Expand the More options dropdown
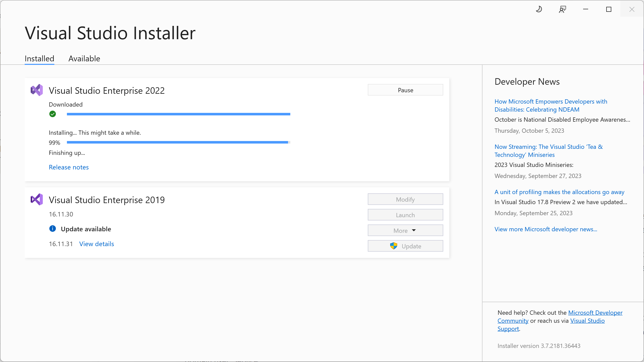Screen dimensions: 644x362 click(405, 230)
